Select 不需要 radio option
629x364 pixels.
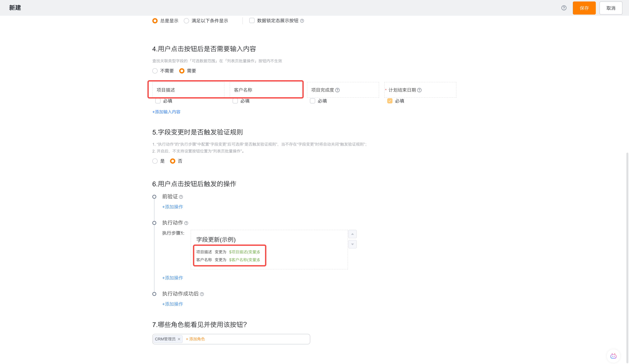(x=155, y=71)
